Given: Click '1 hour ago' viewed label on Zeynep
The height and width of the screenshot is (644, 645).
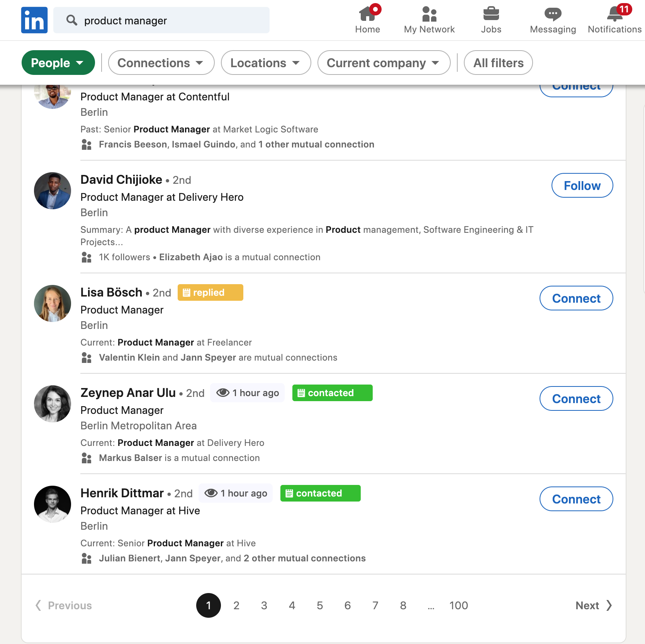Looking at the screenshot, I should tap(248, 393).
